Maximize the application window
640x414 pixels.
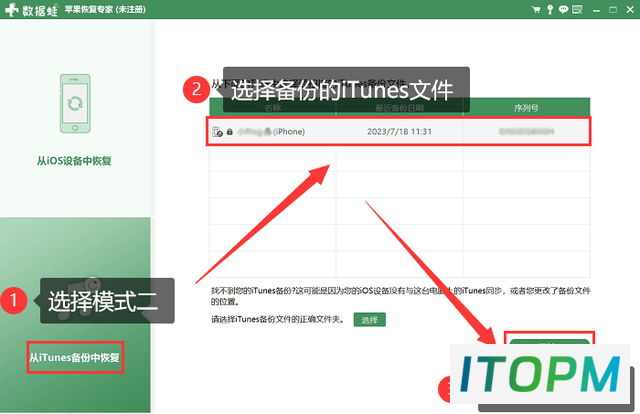point(613,9)
